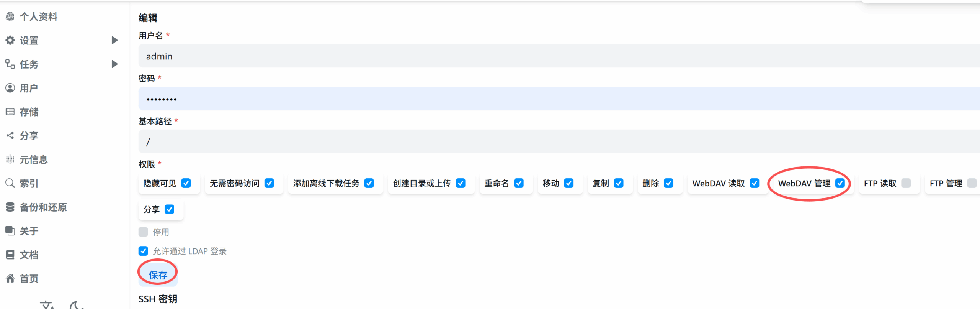Open the language switcher icon

click(47, 305)
